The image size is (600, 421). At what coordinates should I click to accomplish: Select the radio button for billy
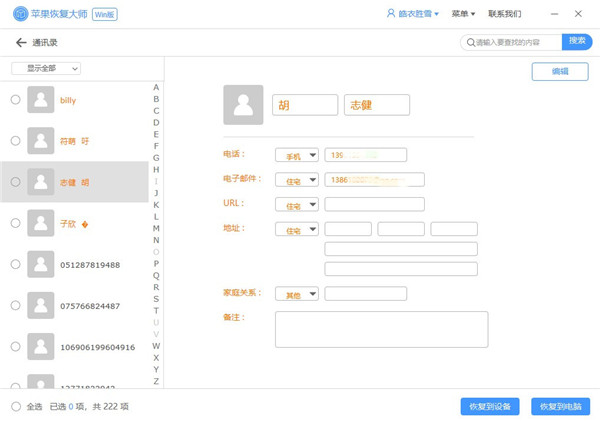15,100
